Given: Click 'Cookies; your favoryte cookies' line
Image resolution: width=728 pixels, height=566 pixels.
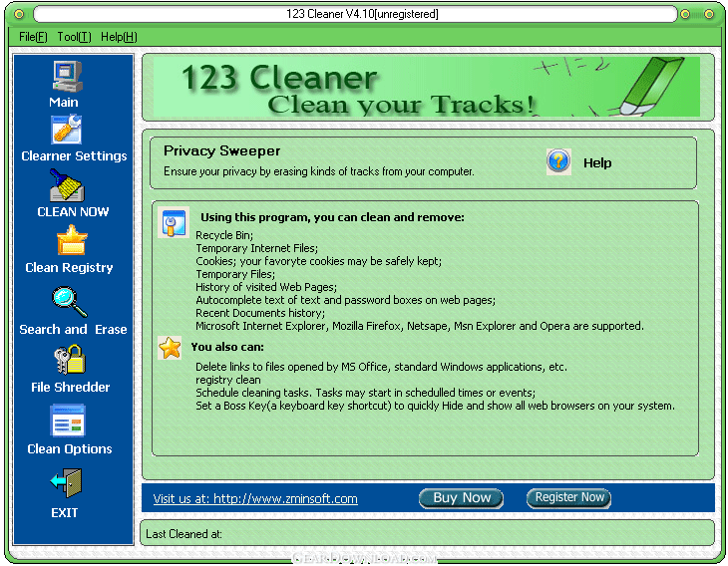Looking at the screenshot, I should [318, 261].
